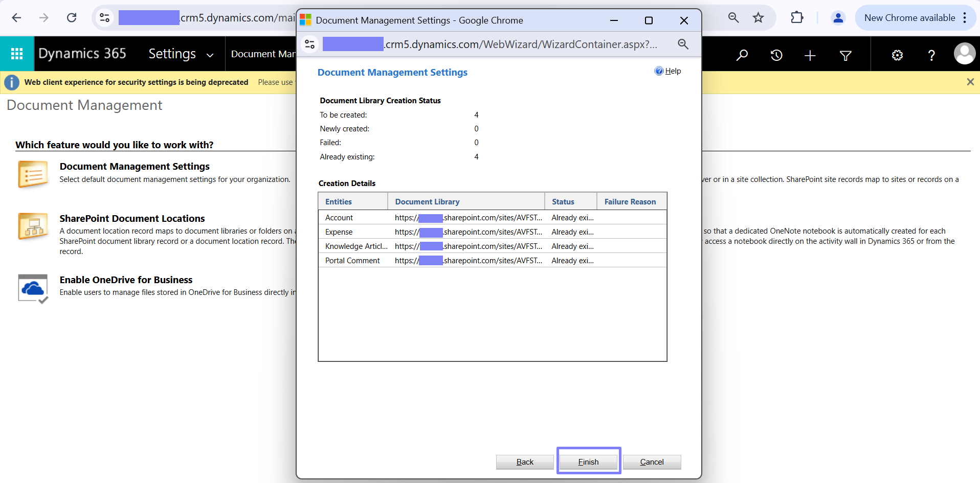Click the Enable OneDrive for Business cloud icon

point(33,288)
